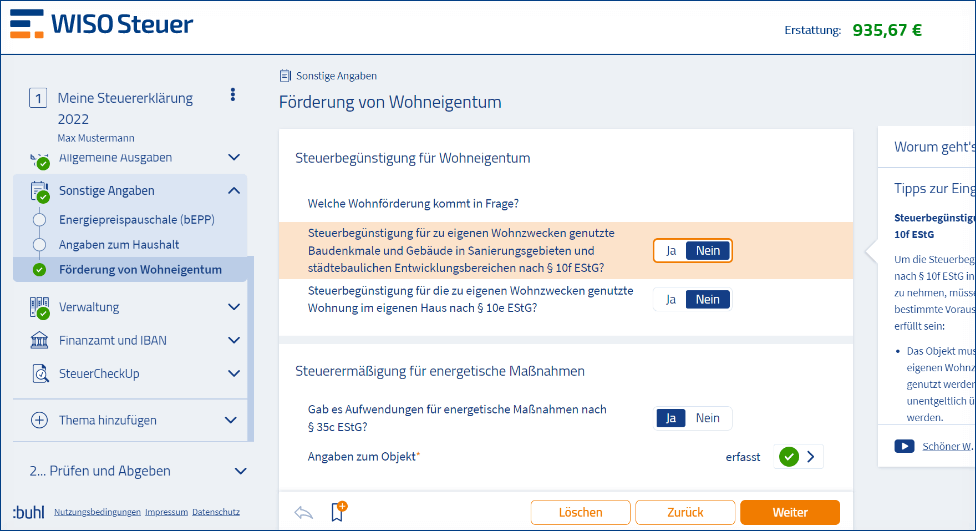The height and width of the screenshot is (531, 976).
Task: Open the three-dot menu beside Meine Steuererklärung
Action: (233, 95)
